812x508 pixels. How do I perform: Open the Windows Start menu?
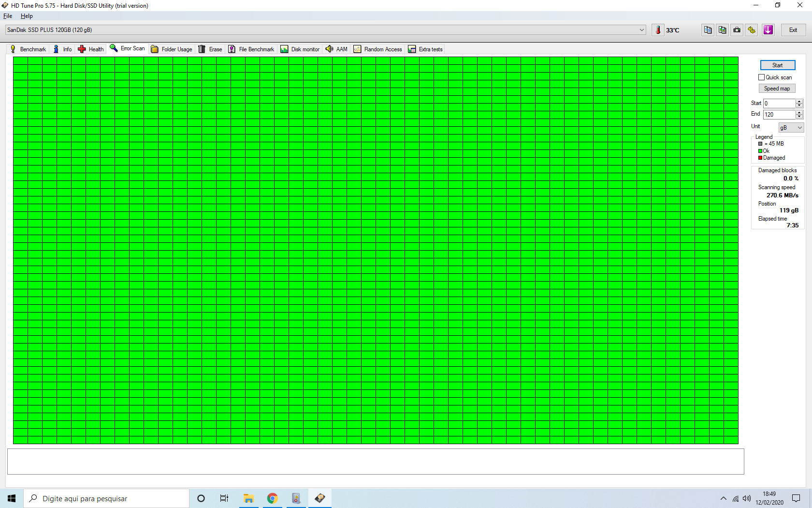(12, 498)
